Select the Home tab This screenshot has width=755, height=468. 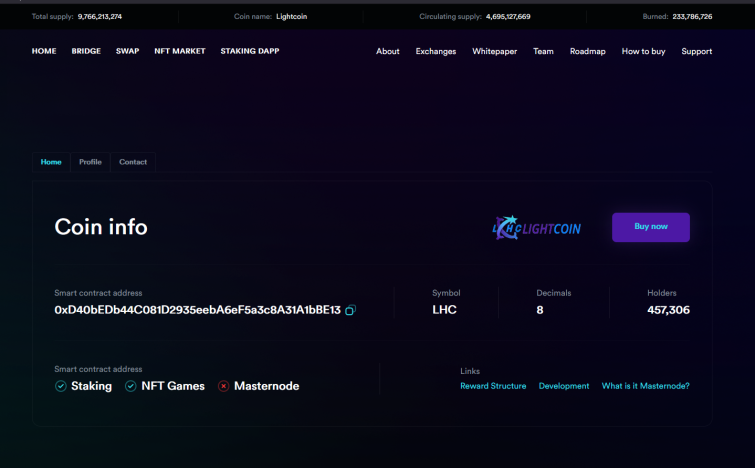(51, 162)
